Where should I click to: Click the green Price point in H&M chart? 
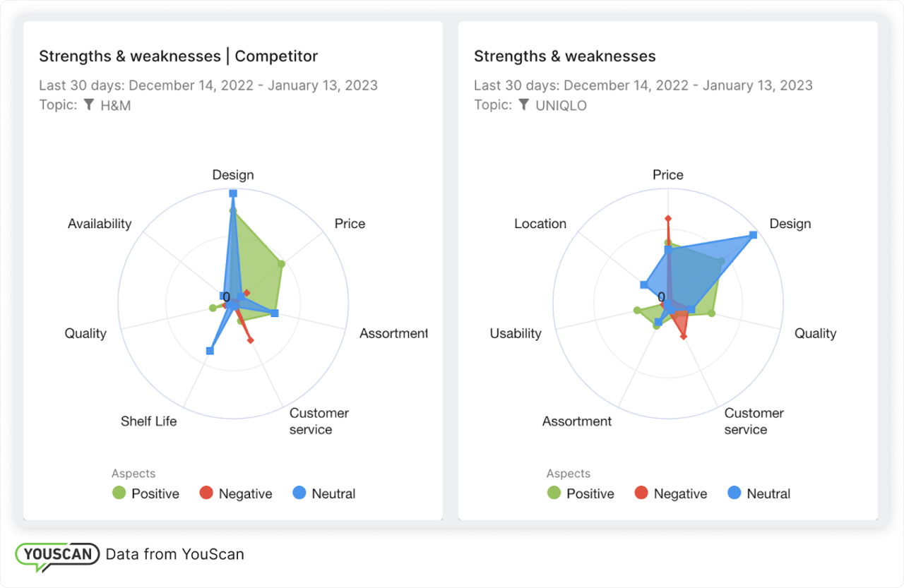(281, 264)
